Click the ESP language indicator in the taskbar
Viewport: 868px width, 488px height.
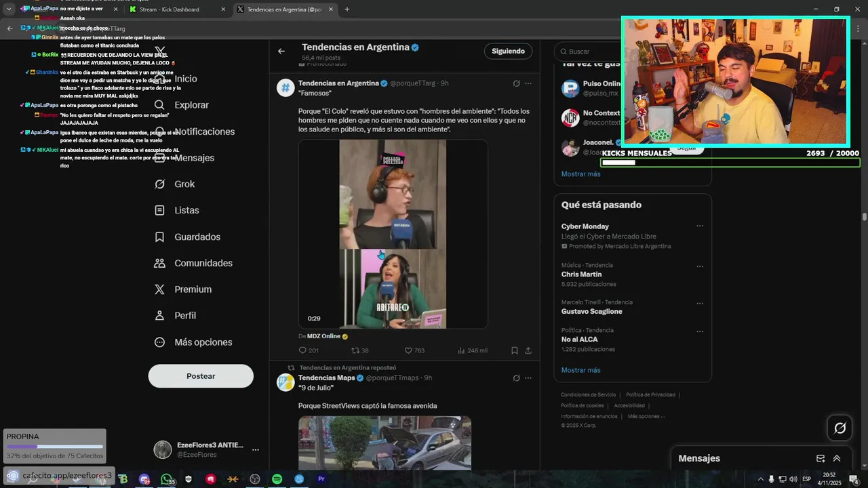[x=807, y=479]
